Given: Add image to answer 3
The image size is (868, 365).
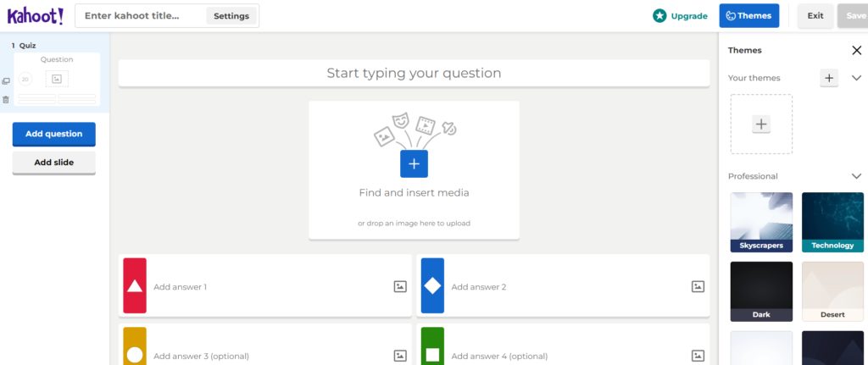Looking at the screenshot, I should point(400,356).
